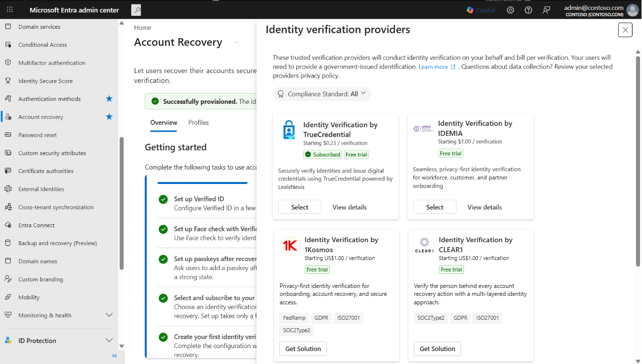
Task: Close the Identity verification providers panel
Action: [625, 30]
